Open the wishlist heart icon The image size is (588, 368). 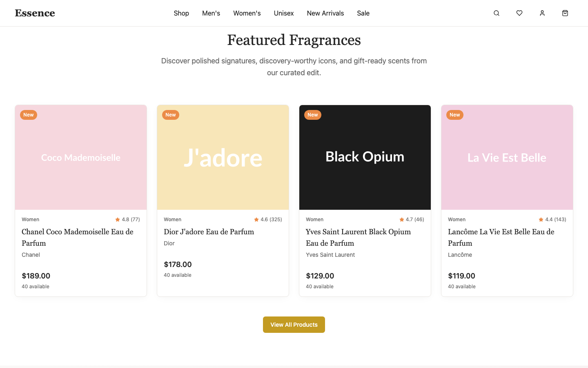(519, 13)
